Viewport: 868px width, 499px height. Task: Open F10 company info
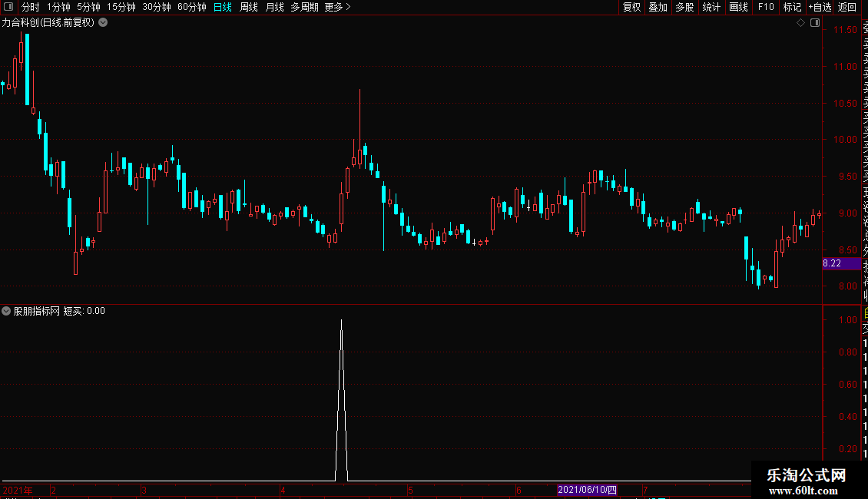766,7
